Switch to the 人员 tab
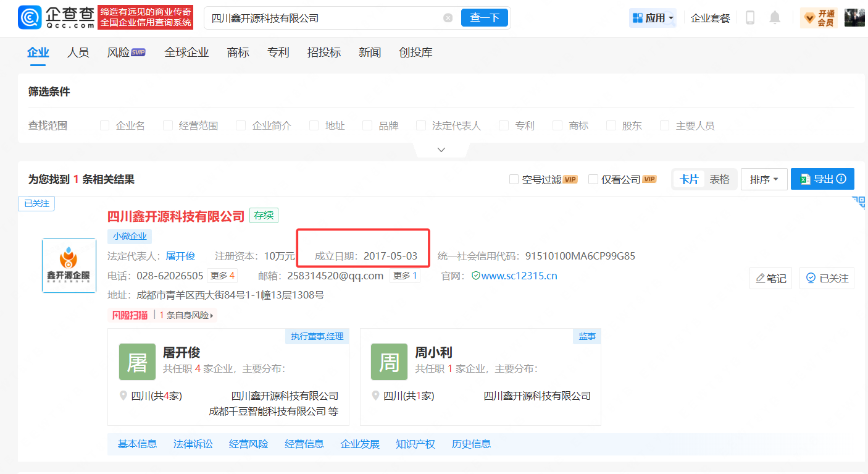 click(x=78, y=53)
